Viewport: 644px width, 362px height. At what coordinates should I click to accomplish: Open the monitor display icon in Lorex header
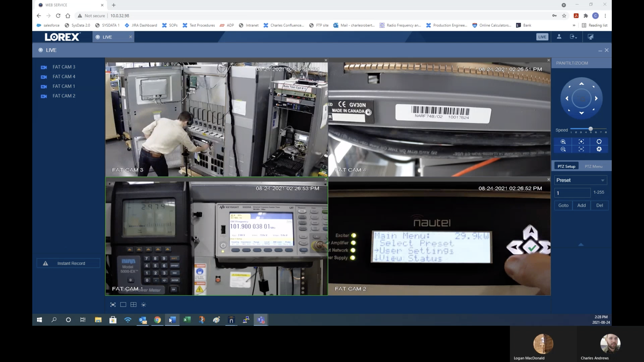click(591, 37)
